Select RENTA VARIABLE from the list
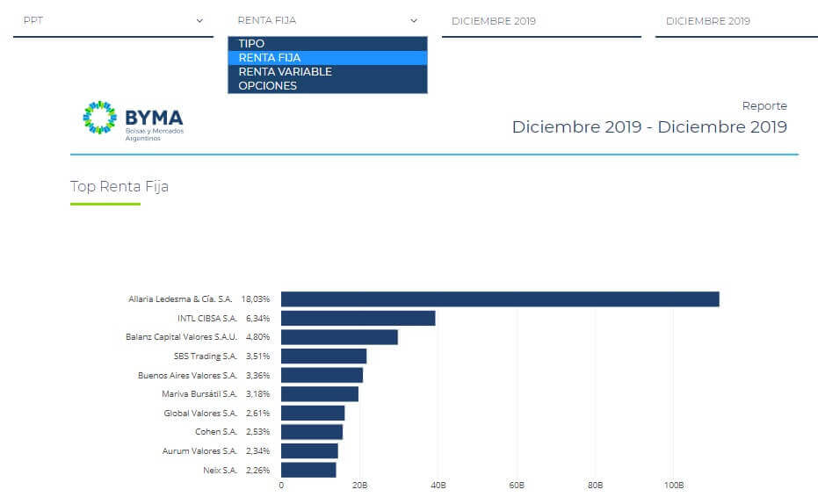Screen dimensions: 818x504 (328, 72)
